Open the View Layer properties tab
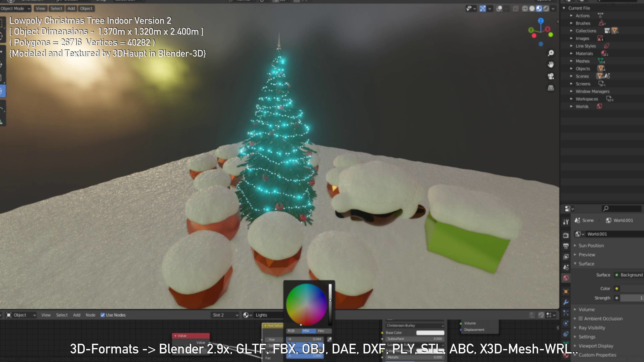Image resolution: width=644 pixels, height=362 pixels. [x=566, y=256]
